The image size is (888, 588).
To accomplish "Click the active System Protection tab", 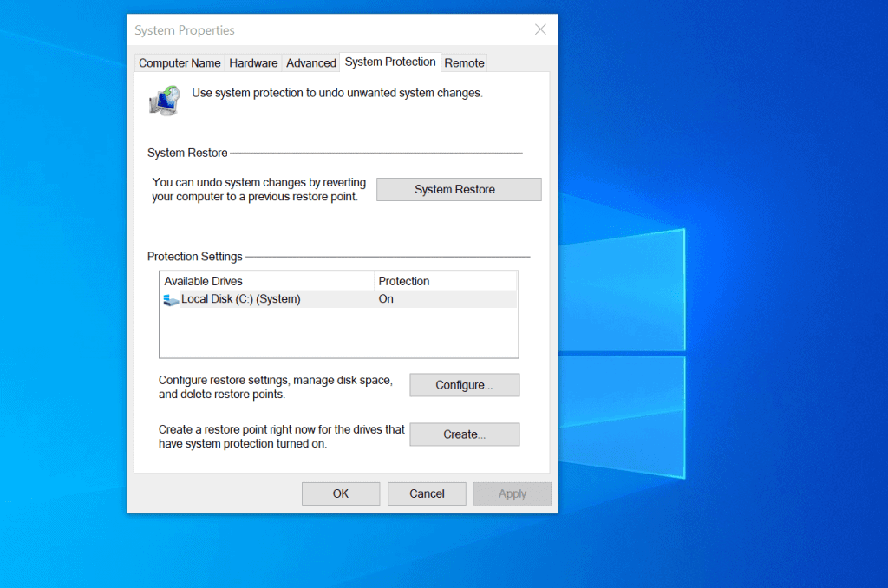I will point(390,62).
